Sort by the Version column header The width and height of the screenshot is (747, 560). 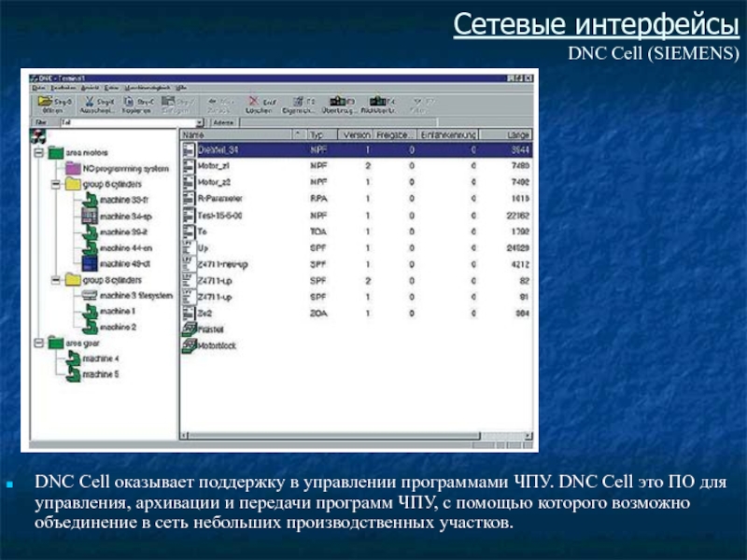tap(356, 134)
